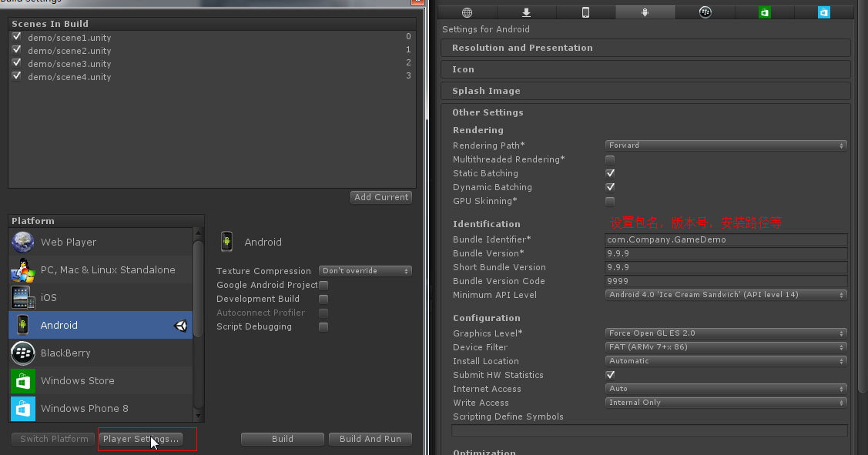Open Standalone settings tab download-arrow icon
Screen dimensions: 868x455
point(527,12)
